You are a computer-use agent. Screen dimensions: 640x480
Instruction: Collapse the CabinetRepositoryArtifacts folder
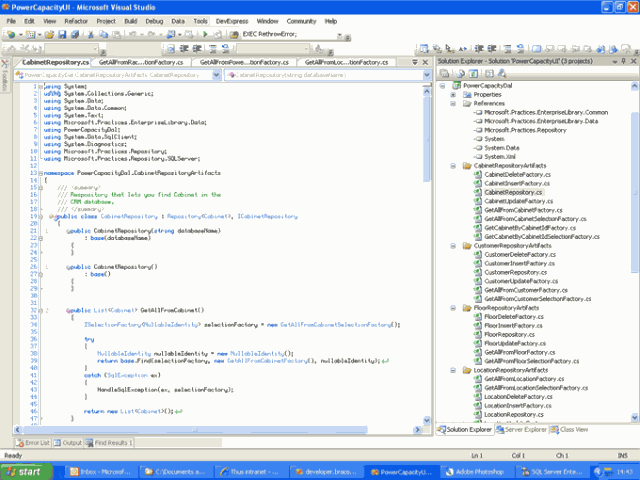point(453,166)
